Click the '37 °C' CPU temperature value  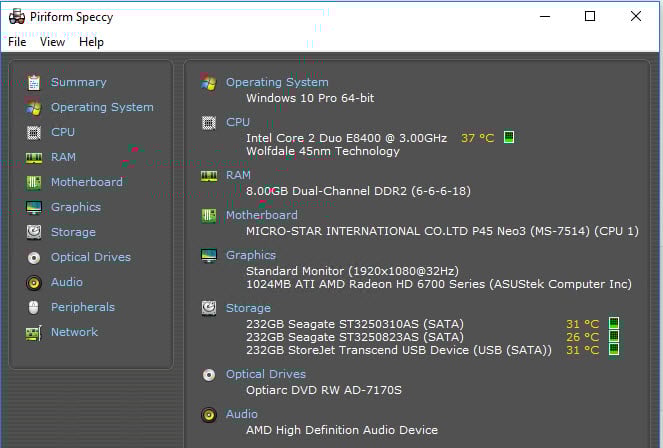[x=477, y=138]
